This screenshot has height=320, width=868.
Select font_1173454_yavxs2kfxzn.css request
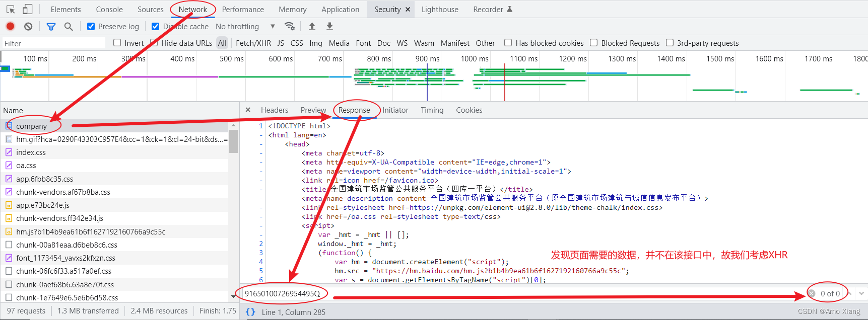pos(115,258)
